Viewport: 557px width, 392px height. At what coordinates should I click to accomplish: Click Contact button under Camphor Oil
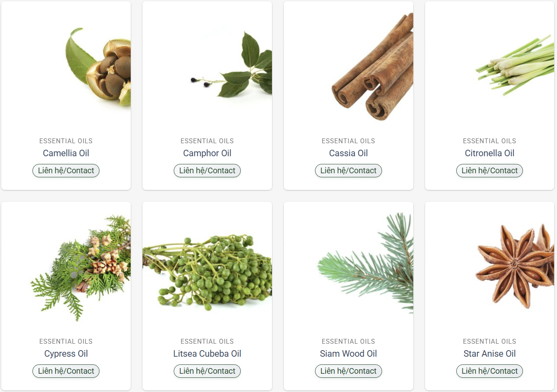[207, 171]
